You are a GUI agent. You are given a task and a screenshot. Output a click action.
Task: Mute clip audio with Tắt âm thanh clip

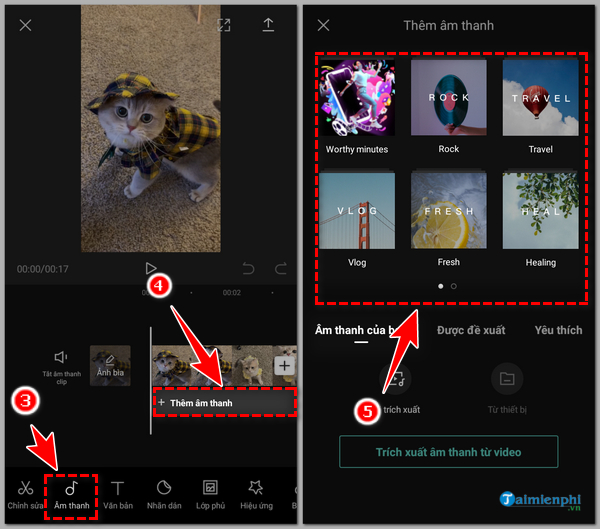point(61,367)
